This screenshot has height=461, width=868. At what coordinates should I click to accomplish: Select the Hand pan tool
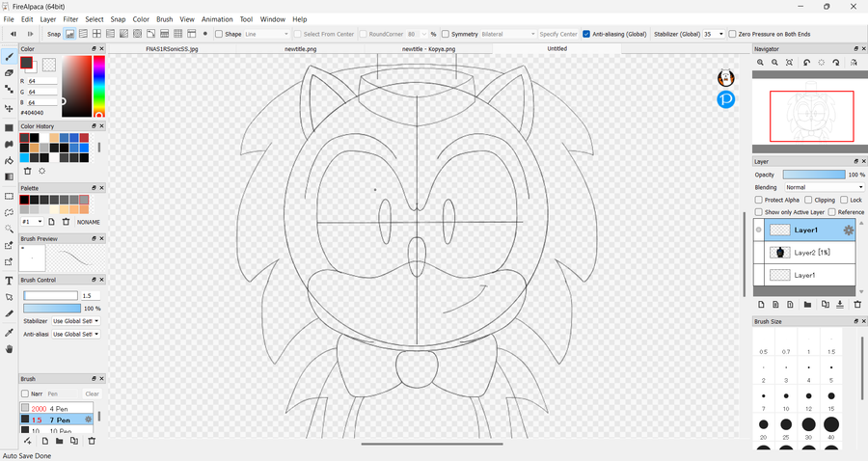pos(9,349)
